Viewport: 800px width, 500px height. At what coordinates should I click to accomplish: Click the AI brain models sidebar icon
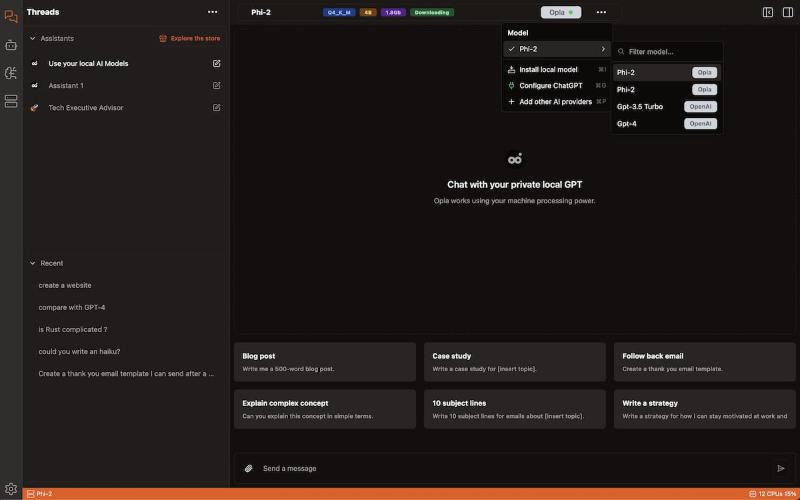tap(11, 73)
